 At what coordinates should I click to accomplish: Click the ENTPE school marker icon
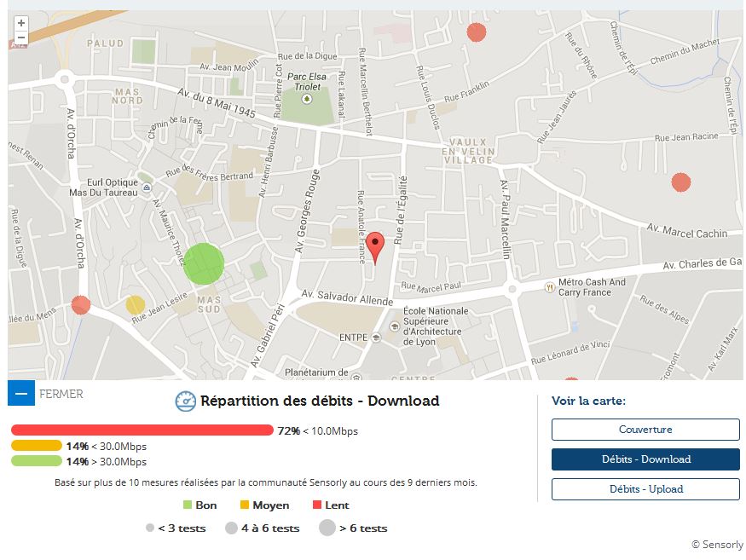click(376, 338)
